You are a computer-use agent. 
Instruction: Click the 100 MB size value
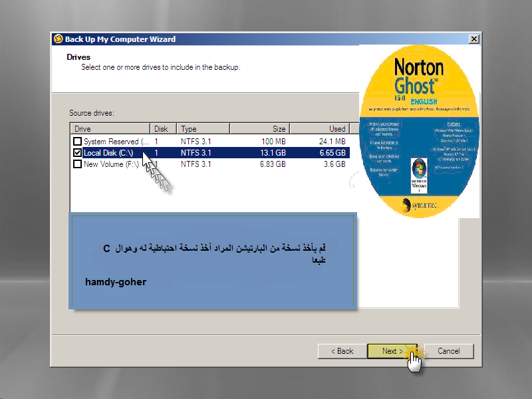pyautogui.click(x=273, y=142)
